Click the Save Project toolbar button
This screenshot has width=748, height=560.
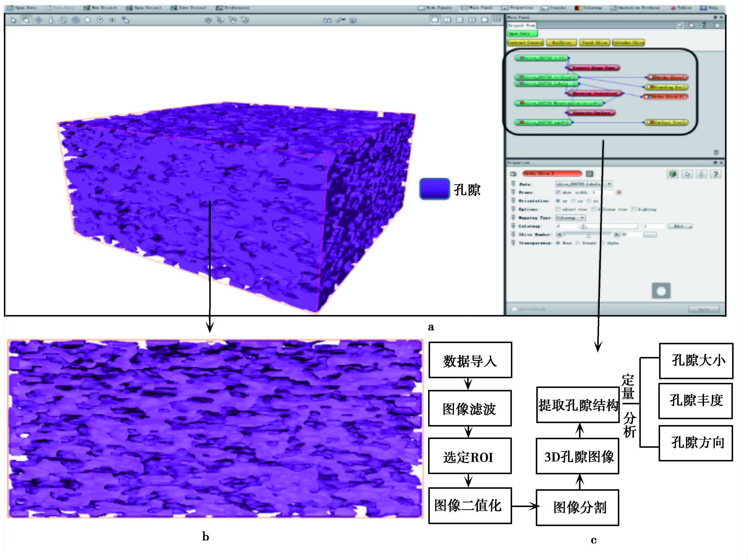189,7
